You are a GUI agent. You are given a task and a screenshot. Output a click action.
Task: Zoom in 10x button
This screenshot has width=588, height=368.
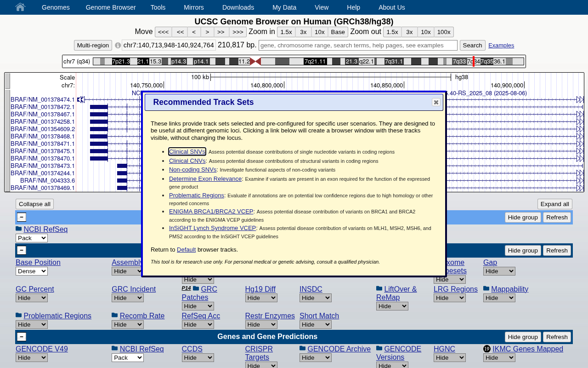click(320, 32)
